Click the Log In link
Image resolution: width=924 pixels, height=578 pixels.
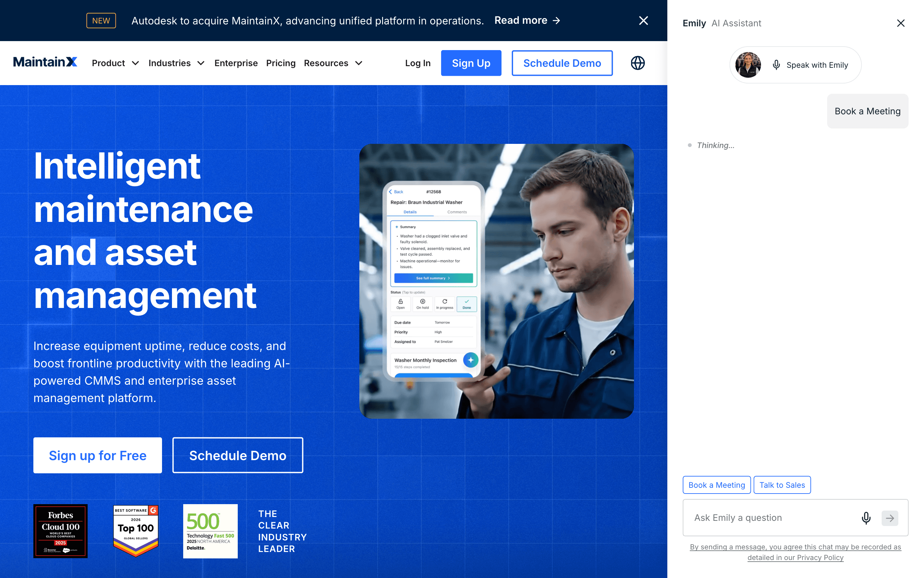pyautogui.click(x=418, y=63)
